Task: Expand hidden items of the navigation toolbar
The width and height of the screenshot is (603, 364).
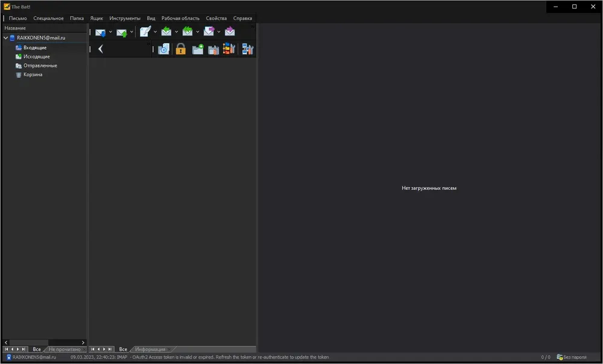Action: 148,44
